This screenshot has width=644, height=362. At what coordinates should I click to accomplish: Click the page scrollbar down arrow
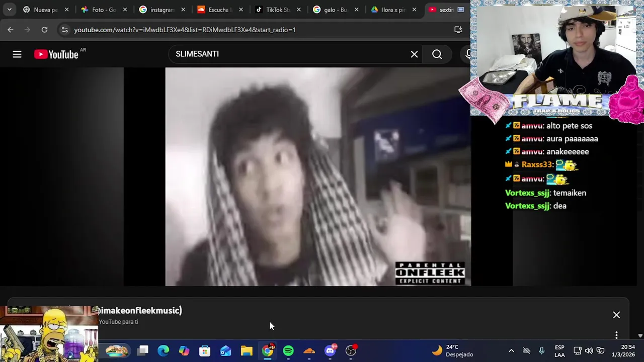point(640,335)
